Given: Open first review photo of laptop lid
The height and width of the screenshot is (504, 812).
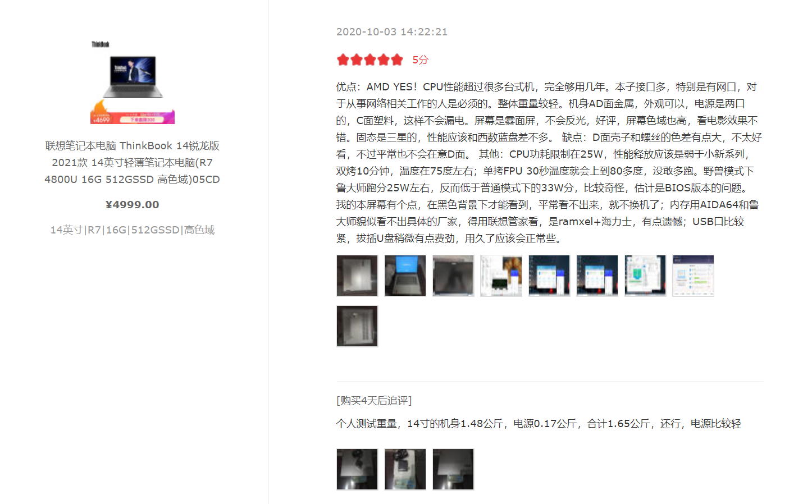Looking at the screenshot, I should (x=357, y=276).
